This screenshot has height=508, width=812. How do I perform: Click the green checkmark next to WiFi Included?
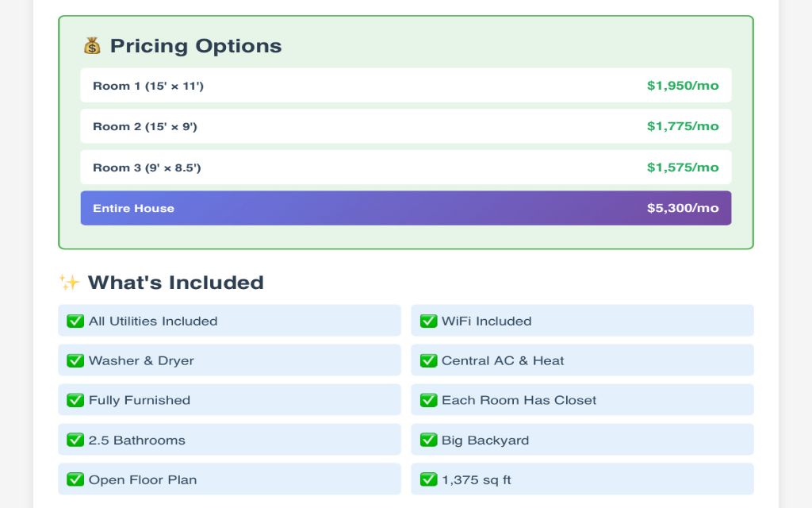428,321
